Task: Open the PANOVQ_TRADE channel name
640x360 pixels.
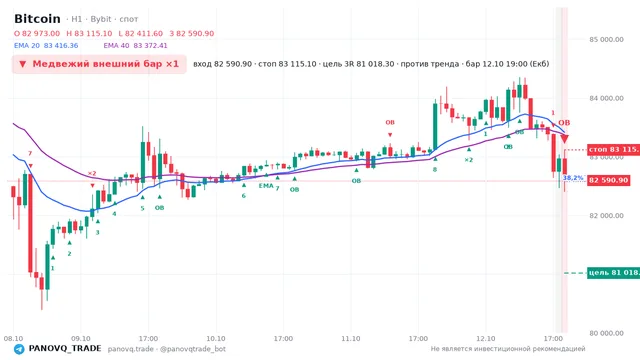Action: (65, 349)
